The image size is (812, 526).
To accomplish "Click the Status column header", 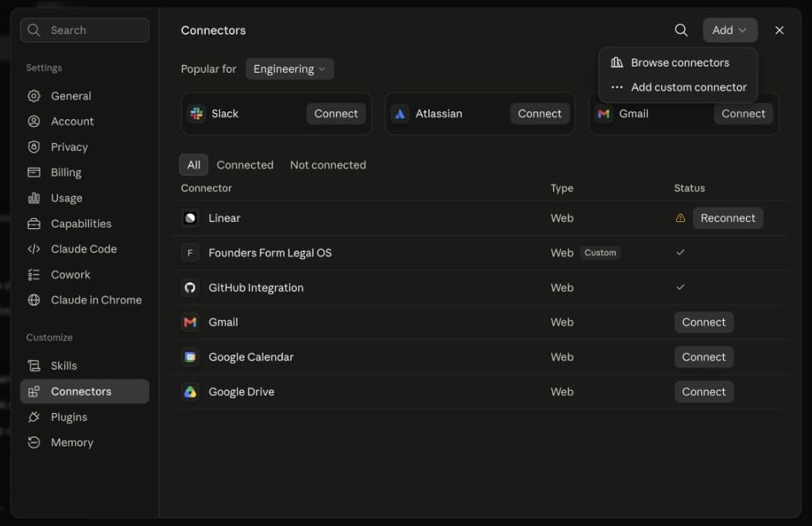I will pos(689,188).
